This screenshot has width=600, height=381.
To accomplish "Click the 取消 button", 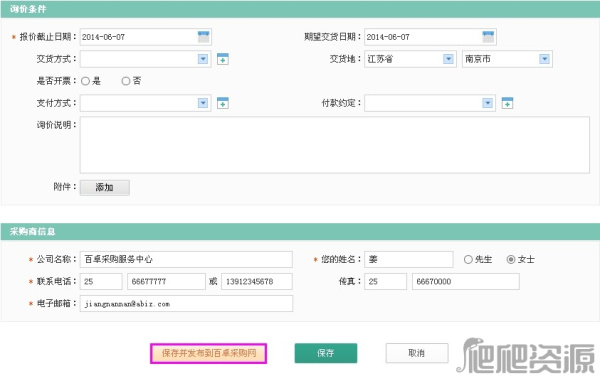I will click(417, 353).
